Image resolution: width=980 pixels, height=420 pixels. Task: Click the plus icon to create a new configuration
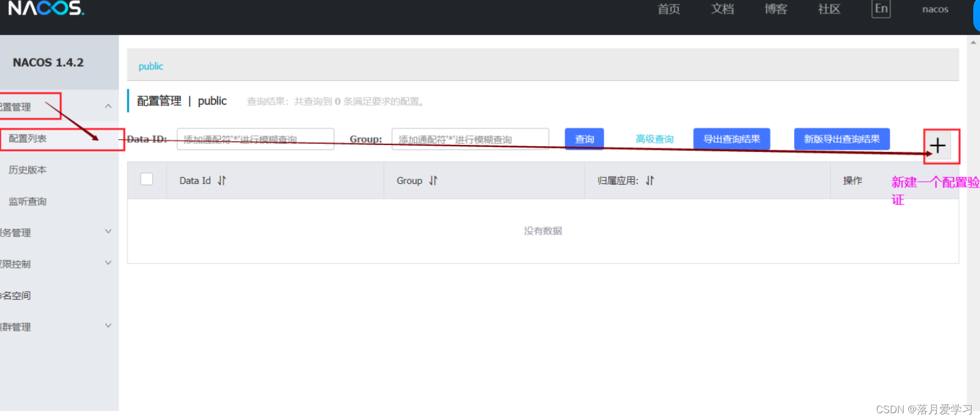(x=938, y=146)
